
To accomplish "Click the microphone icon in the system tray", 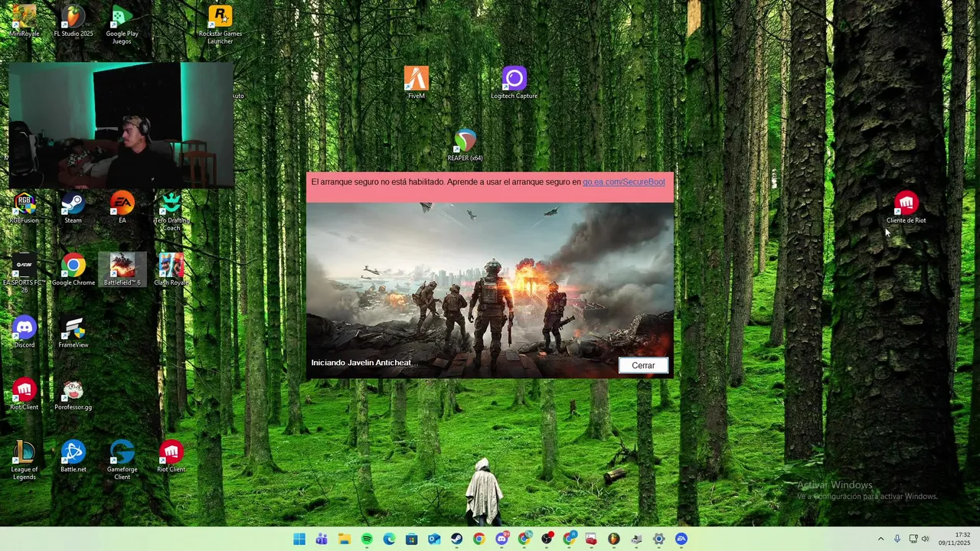I will coord(897,539).
